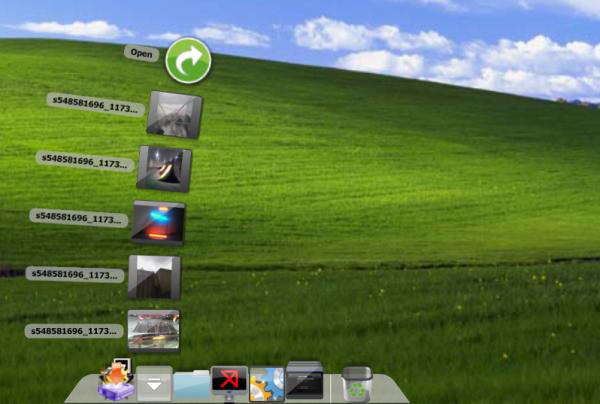
Task: Click the green Open arrow icon
Action: click(188, 61)
